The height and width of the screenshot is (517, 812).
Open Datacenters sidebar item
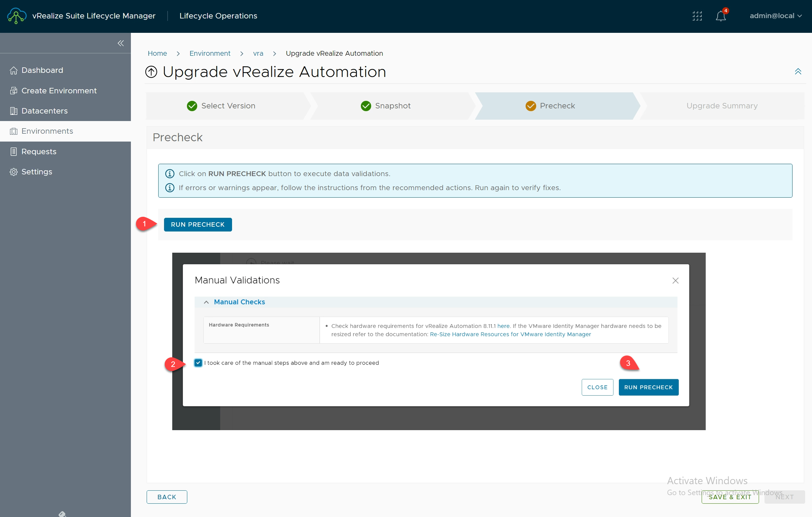click(44, 111)
